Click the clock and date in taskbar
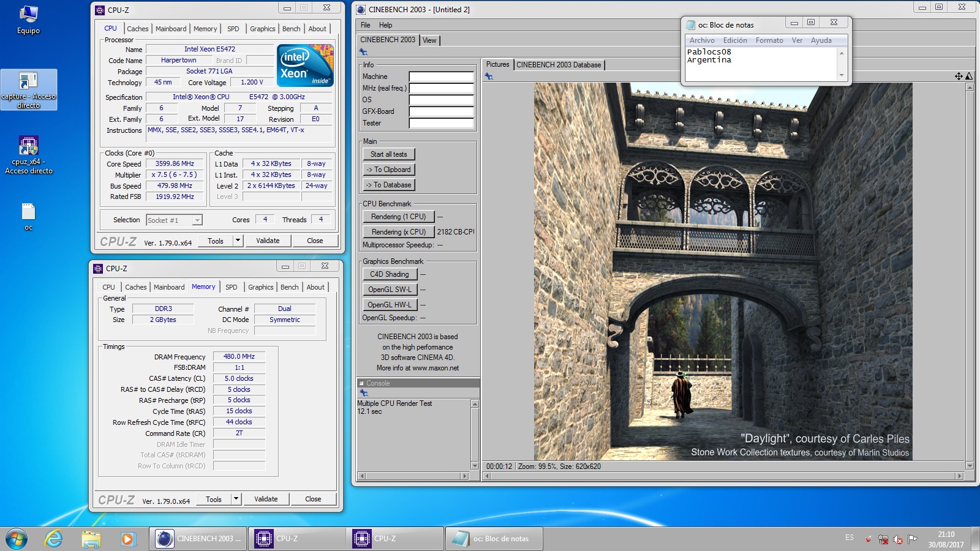This screenshot has height=551, width=980. pyautogui.click(x=946, y=539)
